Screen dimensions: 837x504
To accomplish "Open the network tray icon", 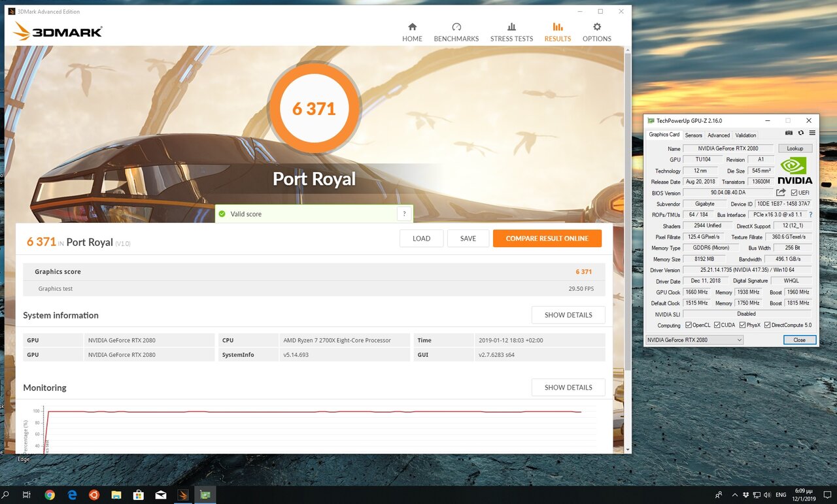I will tap(757, 495).
